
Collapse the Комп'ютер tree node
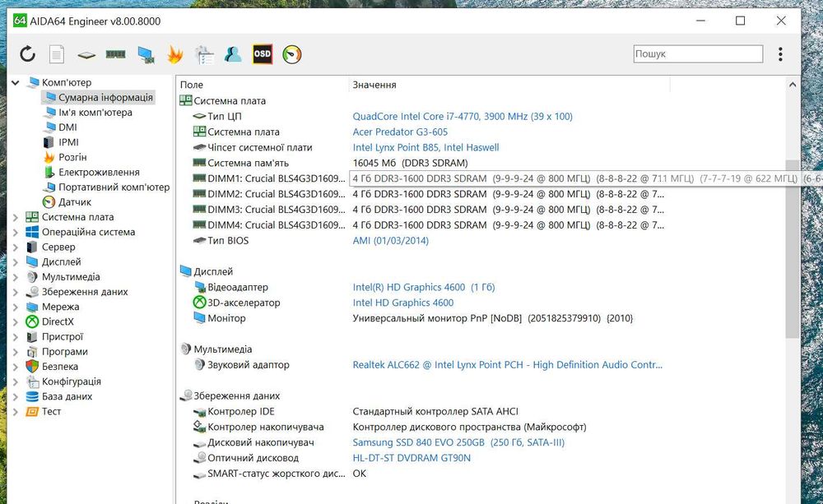tap(15, 83)
